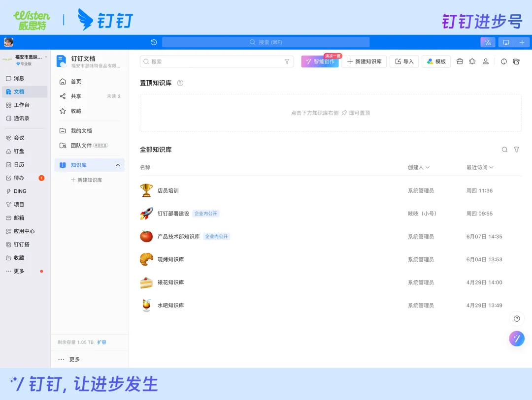
Task: Open 邮箱 in the left sidebar
Action: tap(25, 218)
